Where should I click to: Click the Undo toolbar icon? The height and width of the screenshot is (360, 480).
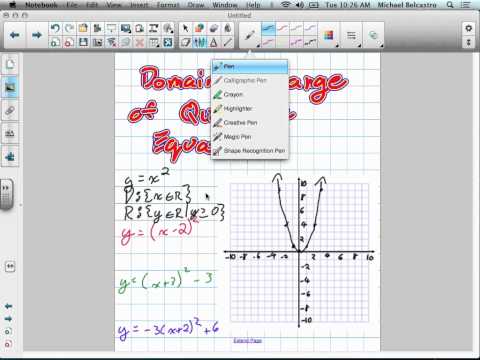[55, 28]
